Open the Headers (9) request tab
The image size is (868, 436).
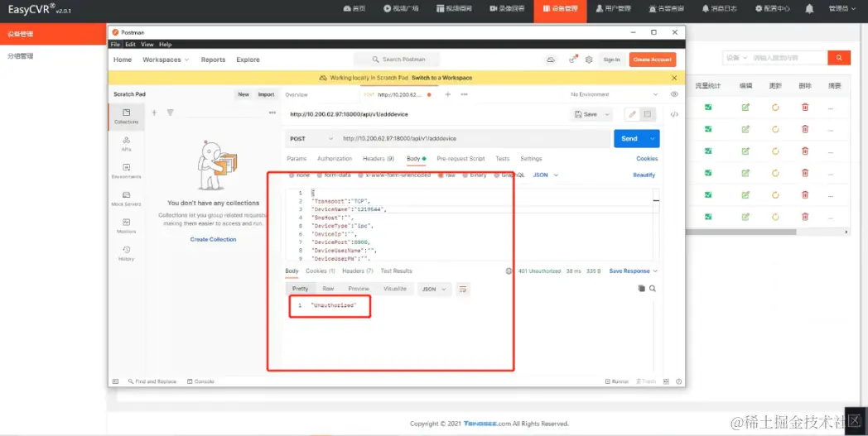[378, 159]
